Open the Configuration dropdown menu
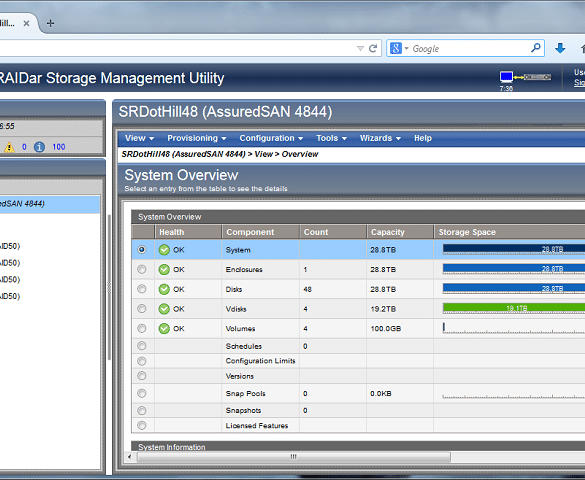Image resolution: width=585 pixels, height=480 pixels. pos(271,138)
